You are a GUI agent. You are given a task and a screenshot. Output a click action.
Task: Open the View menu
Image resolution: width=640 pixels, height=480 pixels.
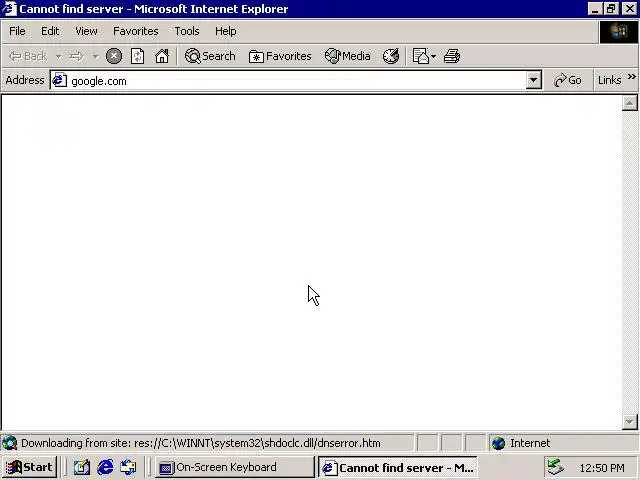tap(86, 31)
